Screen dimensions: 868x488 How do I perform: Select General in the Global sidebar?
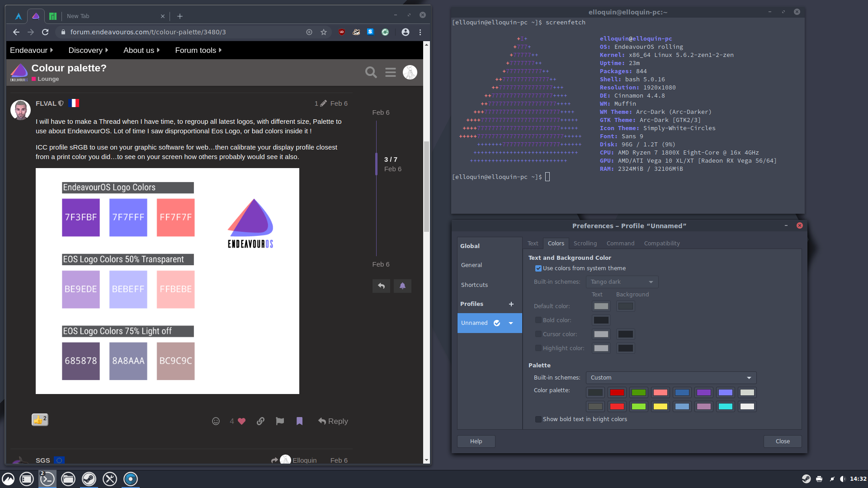pyautogui.click(x=490, y=265)
